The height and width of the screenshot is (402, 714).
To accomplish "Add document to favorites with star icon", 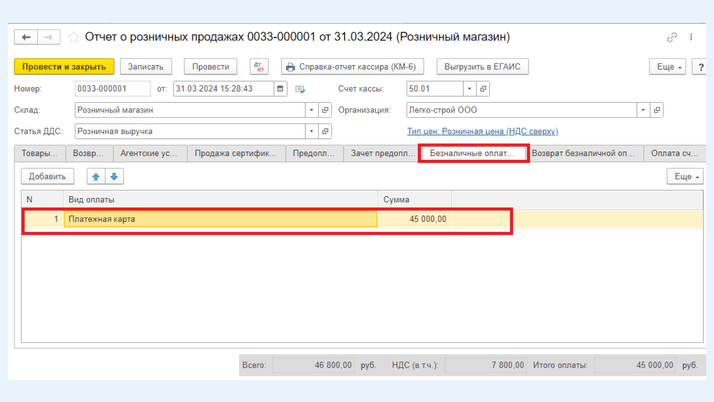I will (73, 37).
